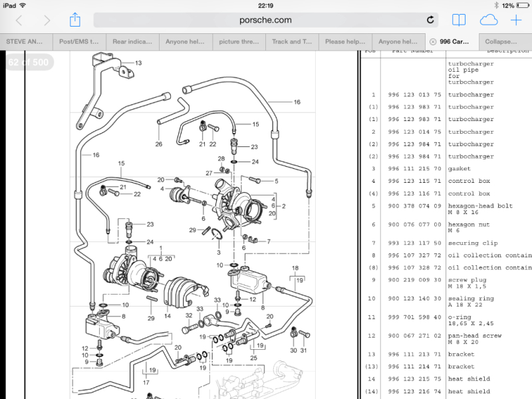Switch to the Post/EMS t... tab
This screenshot has width=532, height=399.
pos(79,42)
